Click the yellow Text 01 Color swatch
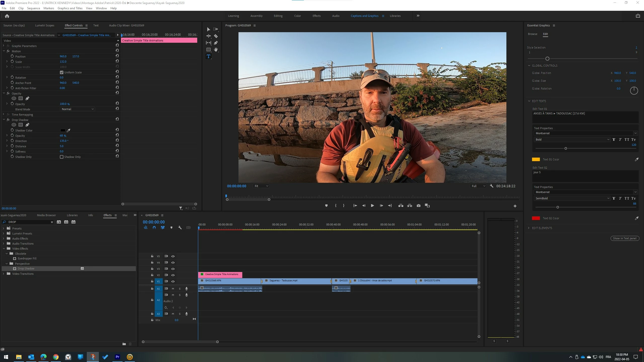Screen dimensions: 644x362 coord(536,159)
